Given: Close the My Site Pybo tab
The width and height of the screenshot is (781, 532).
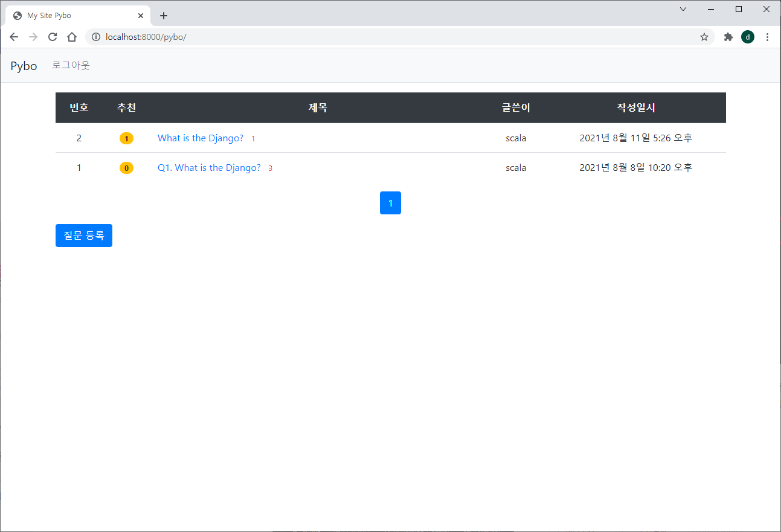Looking at the screenshot, I should (x=141, y=16).
